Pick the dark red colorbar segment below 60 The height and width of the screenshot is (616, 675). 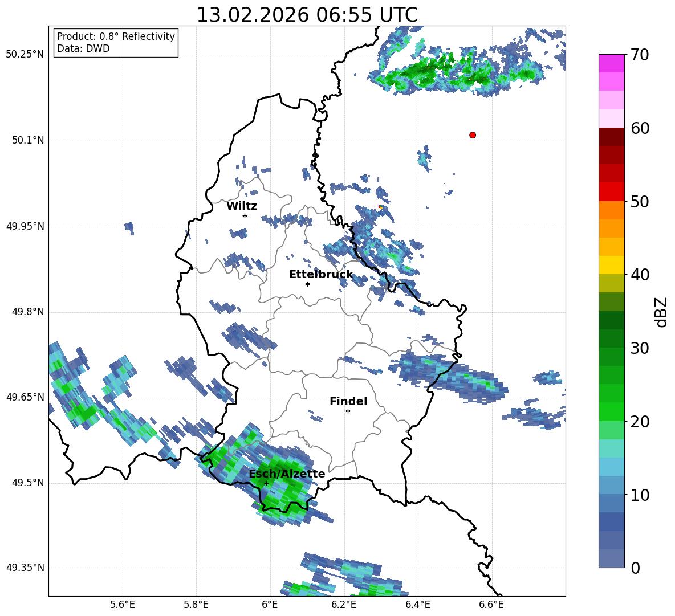click(611, 137)
